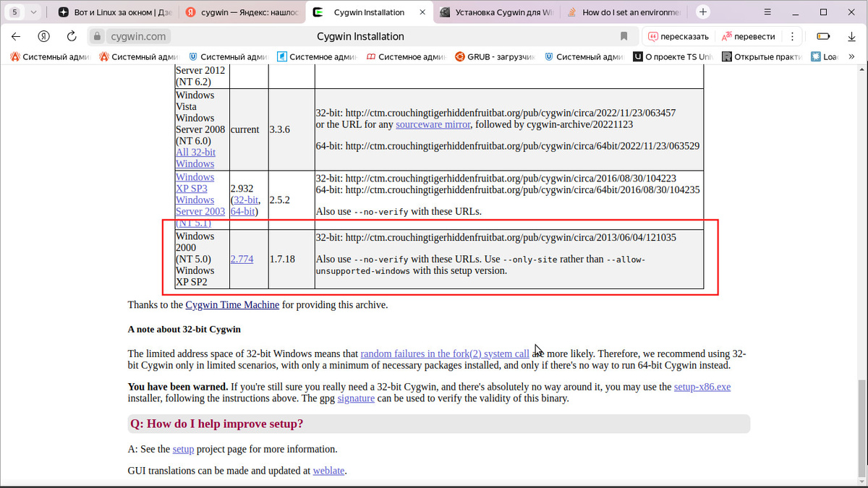The image size is (868, 488).
Task: Open the downloads arrow icon
Action: coord(851,36)
